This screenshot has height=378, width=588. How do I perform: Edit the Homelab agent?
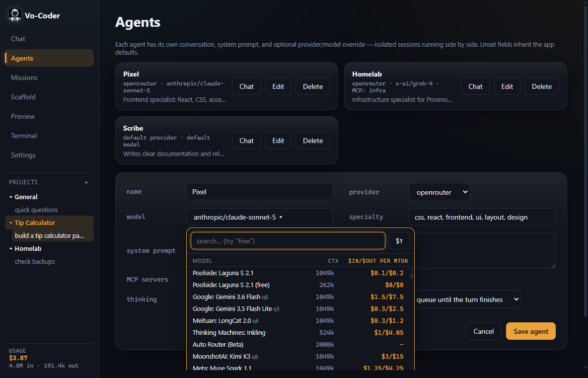coord(507,86)
